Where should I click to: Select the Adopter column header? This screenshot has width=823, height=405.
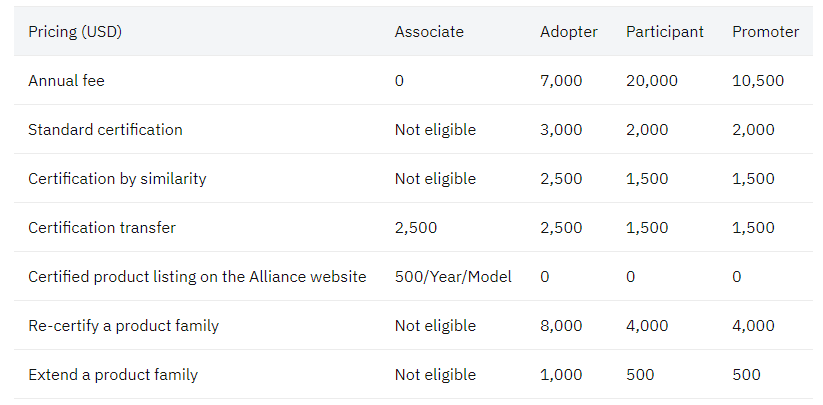pos(568,32)
